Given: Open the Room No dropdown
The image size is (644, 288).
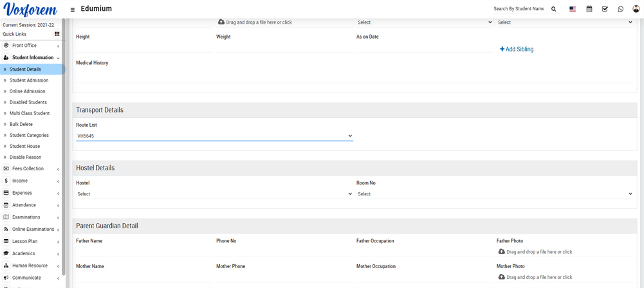Looking at the screenshot, I should point(495,194).
